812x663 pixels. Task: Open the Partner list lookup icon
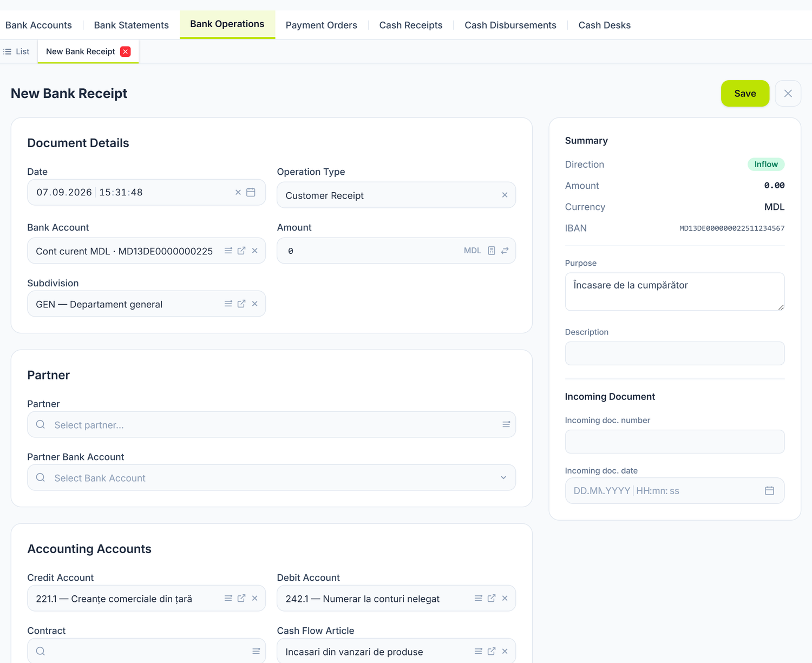coord(506,424)
